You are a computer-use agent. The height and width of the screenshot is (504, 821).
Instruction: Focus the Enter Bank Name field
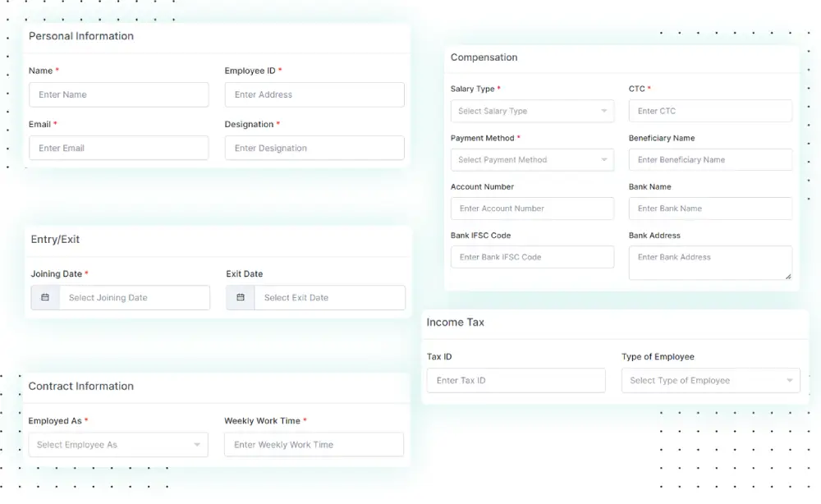point(710,208)
